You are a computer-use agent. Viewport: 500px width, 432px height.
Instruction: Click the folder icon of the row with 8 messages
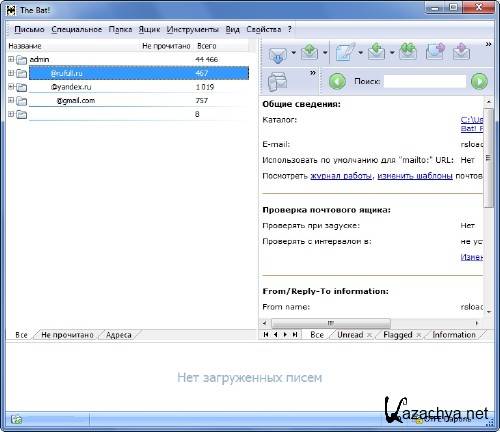click(x=22, y=114)
